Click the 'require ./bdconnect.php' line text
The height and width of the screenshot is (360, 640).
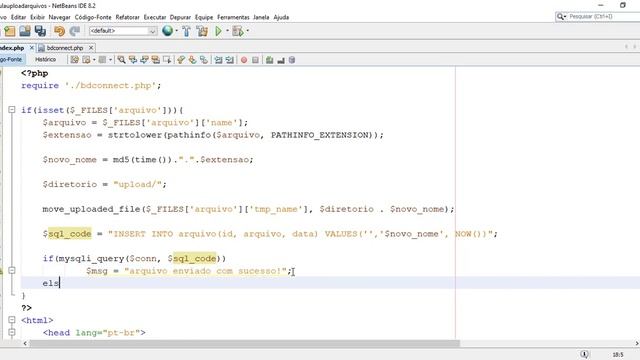pos(91,86)
